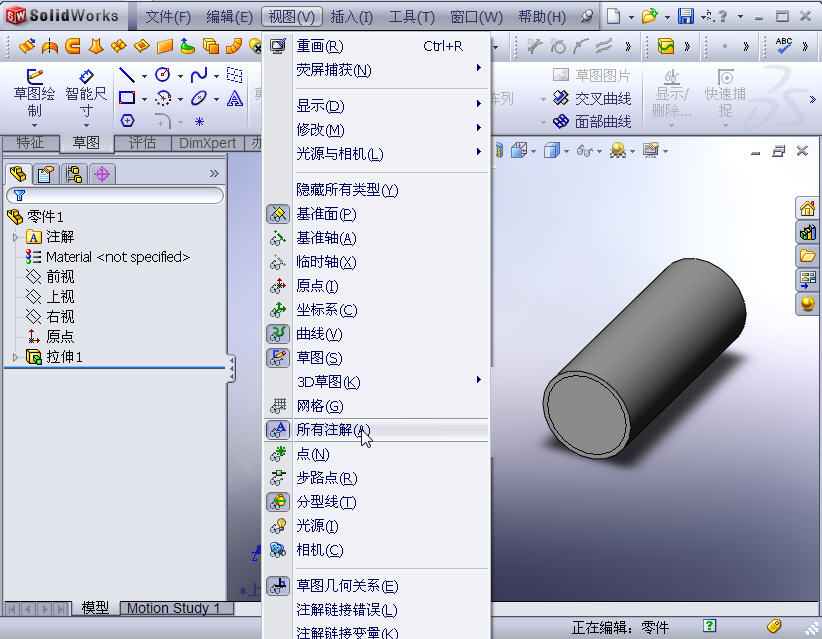The height and width of the screenshot is (639, 822).
Task: Click the 草图绘制 sketch tool icon
Action: pyautogui.click(x=34, y=76)
